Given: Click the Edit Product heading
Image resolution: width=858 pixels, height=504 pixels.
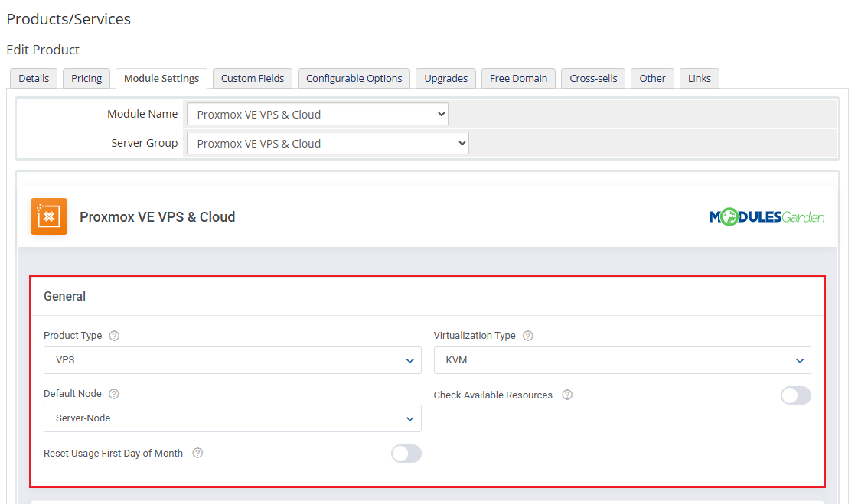Looking at the screenshot, I should click(43, 50).
